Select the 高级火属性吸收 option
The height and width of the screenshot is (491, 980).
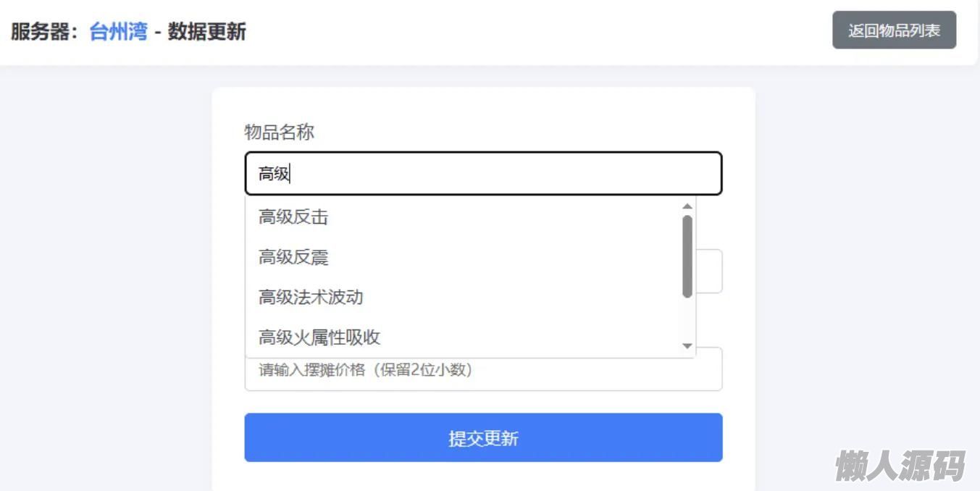[319, 337]
